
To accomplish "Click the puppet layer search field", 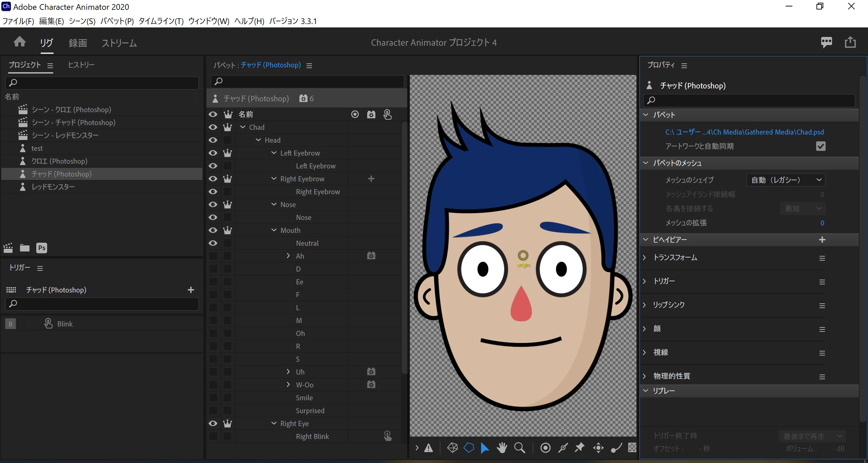I will pyautogui.click(x=307, y=81).
